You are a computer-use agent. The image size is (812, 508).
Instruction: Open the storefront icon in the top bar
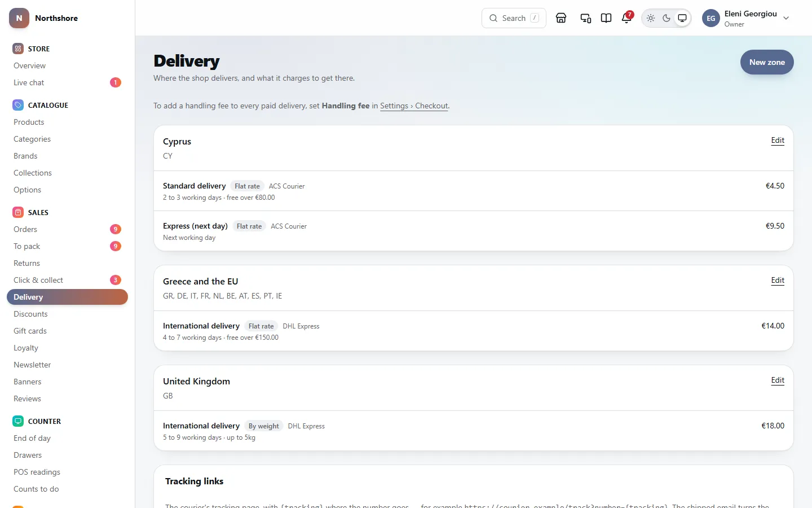click(561, 18)
